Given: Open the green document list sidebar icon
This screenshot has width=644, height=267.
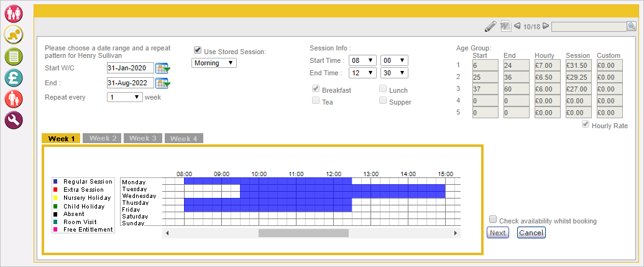Looking at the screenshot, I should (14, 57).
